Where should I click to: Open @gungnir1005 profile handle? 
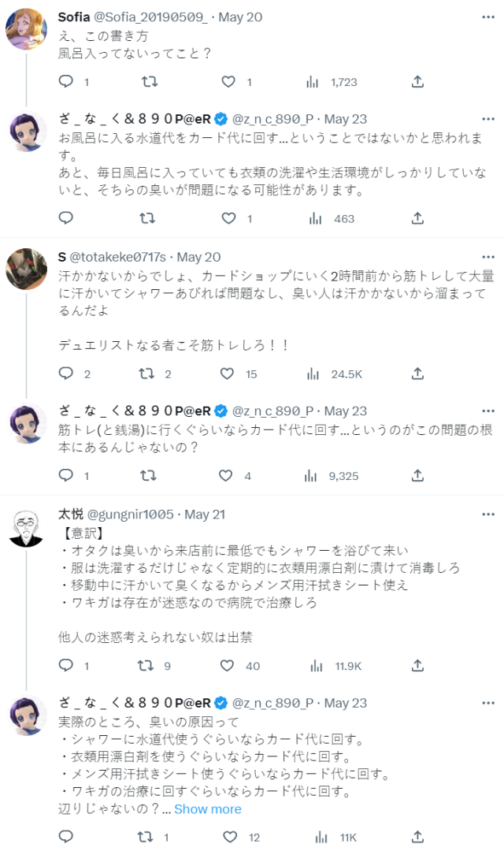(128, 515)
